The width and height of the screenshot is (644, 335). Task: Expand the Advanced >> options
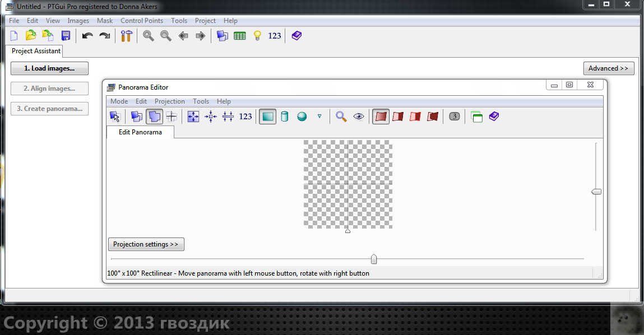(x=608, y=68)
